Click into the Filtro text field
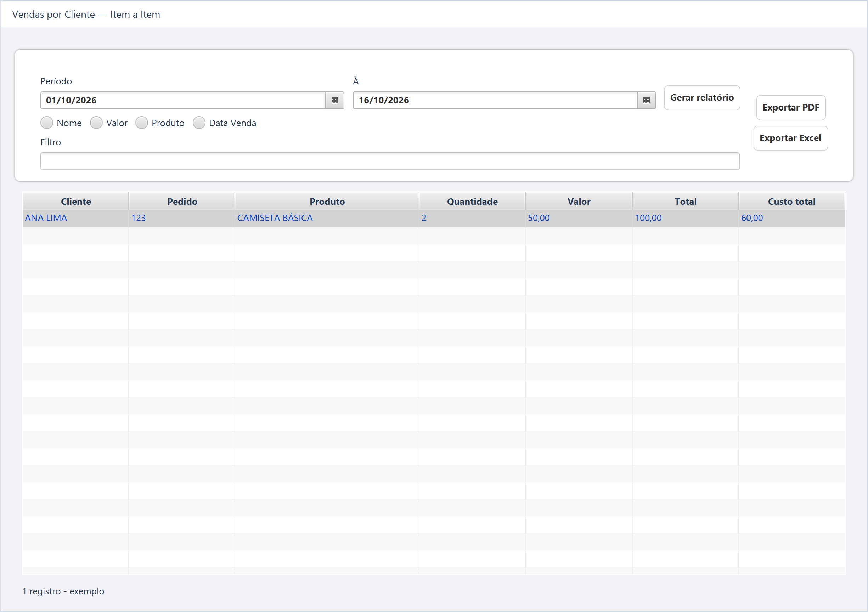 [x=390, y=161]
